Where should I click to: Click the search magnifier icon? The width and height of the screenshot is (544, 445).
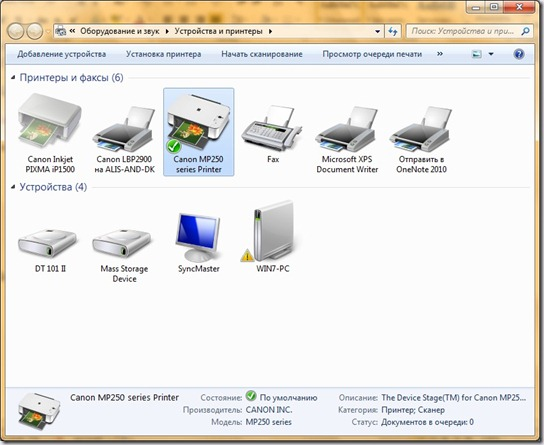526,31
